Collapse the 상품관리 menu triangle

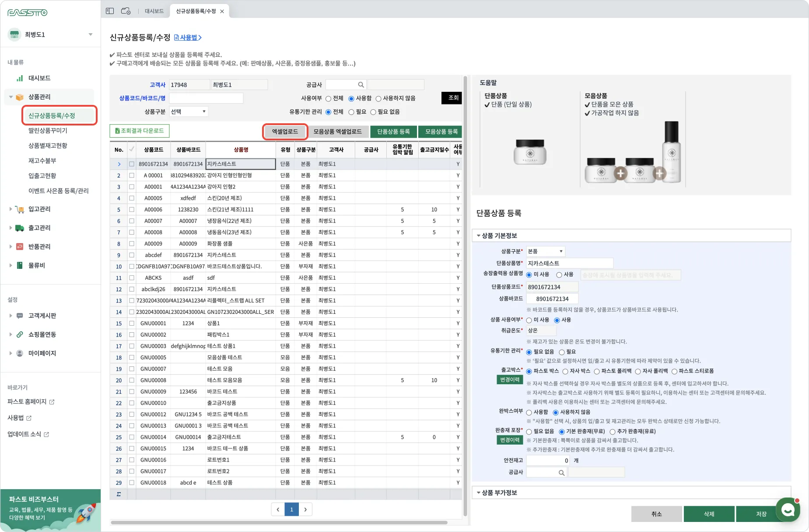11,97
